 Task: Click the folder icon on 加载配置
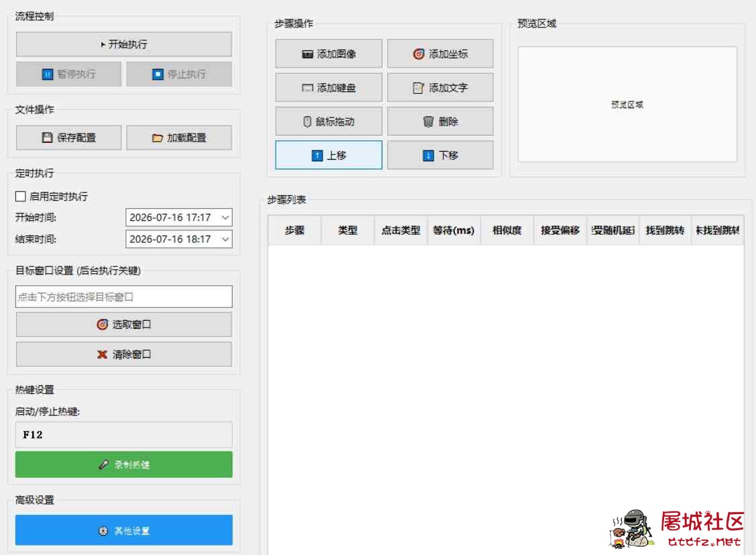(157, 138)
